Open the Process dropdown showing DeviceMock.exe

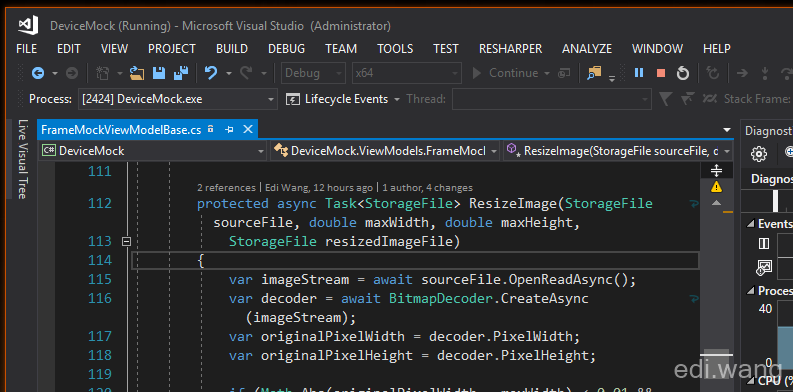coord(178,99)
